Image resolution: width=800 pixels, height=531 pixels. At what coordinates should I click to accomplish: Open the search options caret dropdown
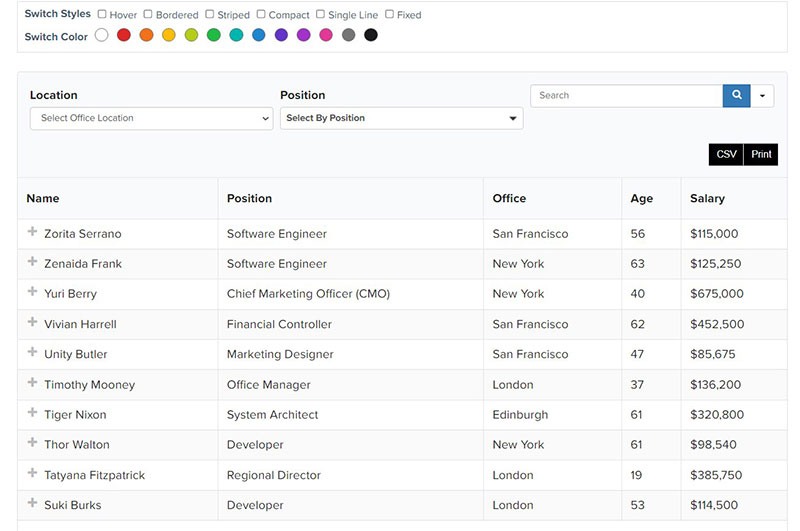[762, 96]
